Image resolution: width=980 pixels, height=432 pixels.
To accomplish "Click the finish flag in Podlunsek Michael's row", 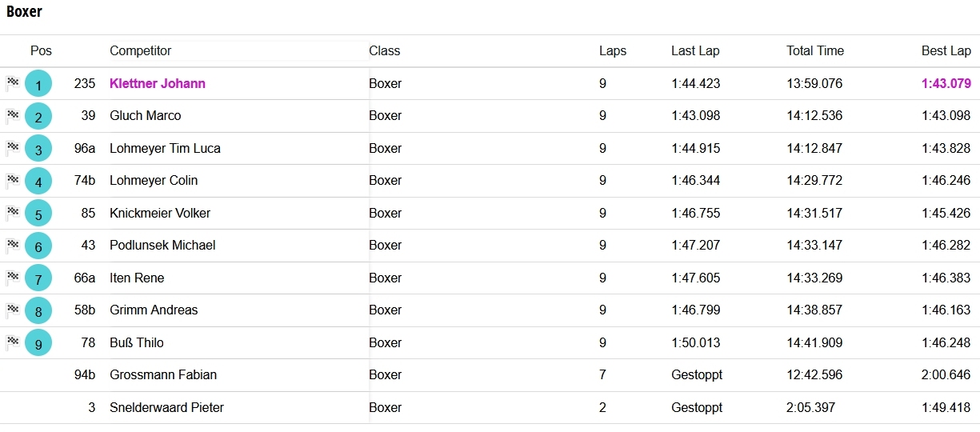I will [12, 245].
